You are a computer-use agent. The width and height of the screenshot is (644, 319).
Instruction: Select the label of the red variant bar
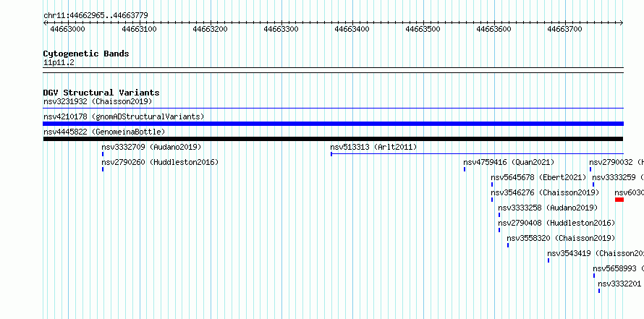click(x=629, y=192)
